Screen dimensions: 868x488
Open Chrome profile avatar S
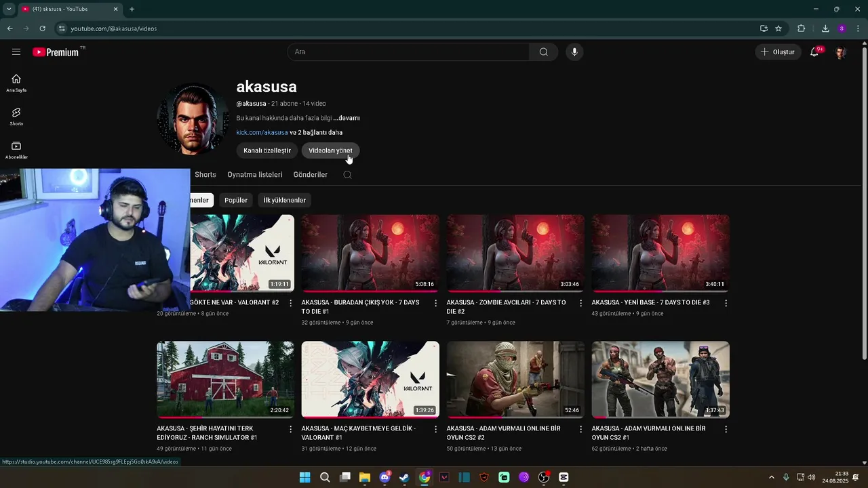point(842,28)
